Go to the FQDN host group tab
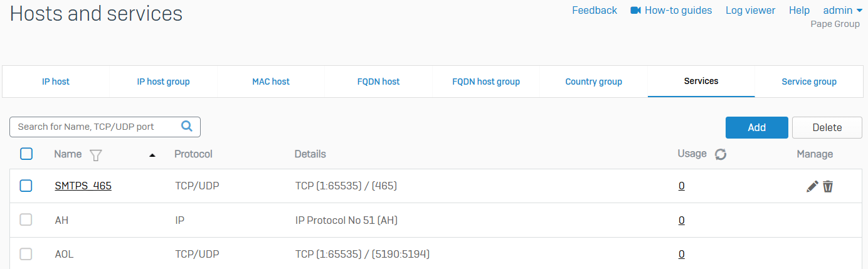 click(485, 82)
